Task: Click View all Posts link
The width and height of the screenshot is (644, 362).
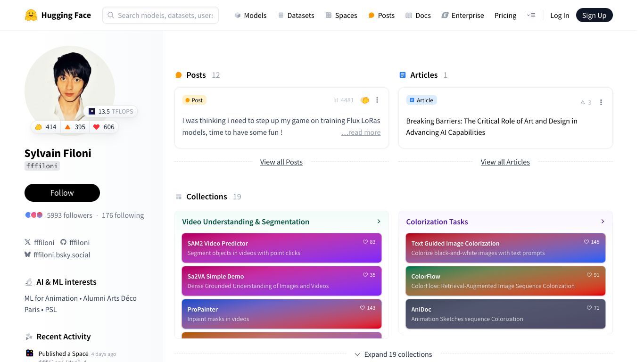Action: point(281,162)
